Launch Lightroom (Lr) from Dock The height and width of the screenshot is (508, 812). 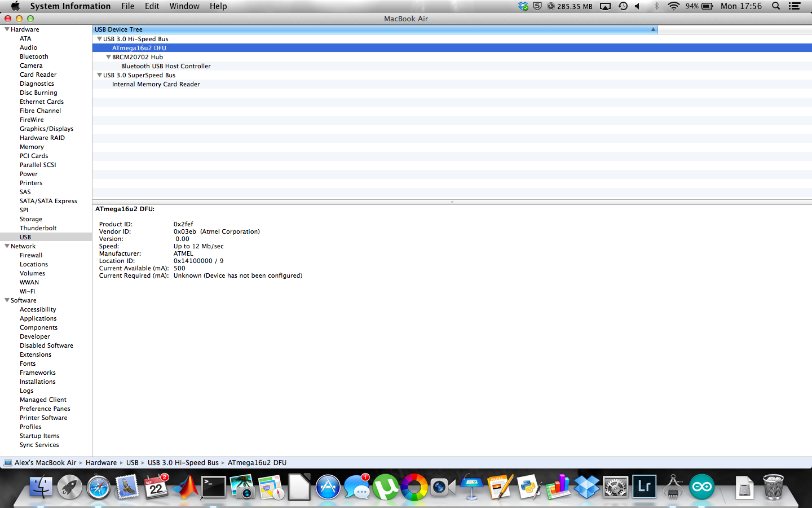[x=645, y=487]
